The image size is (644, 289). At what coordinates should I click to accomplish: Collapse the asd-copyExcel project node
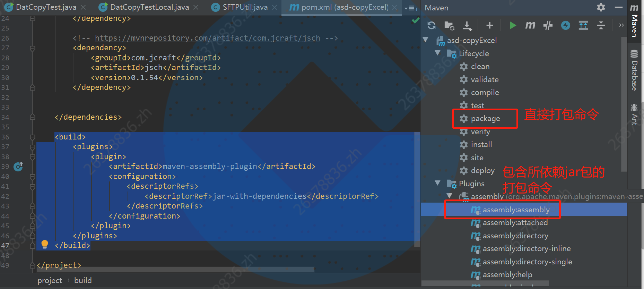(426, 40)
